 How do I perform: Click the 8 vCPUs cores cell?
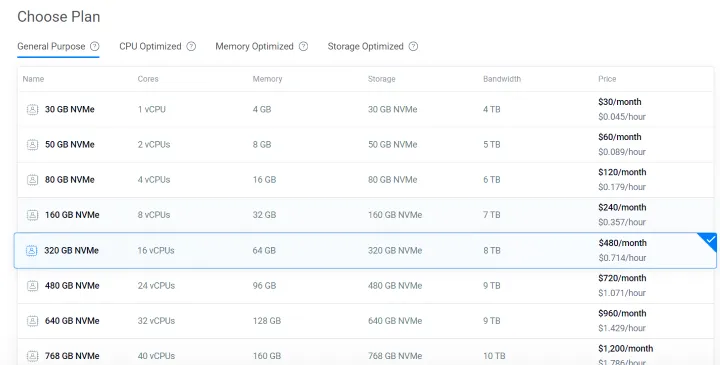154,215
